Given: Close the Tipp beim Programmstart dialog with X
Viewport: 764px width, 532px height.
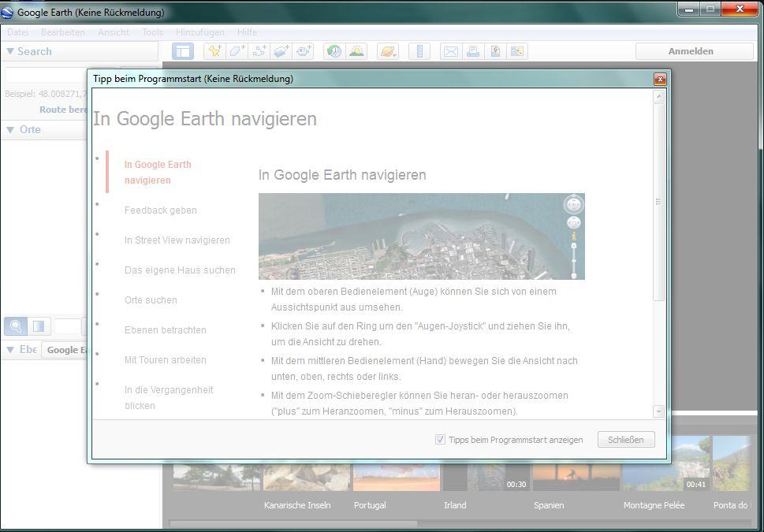Looking at the screenshot, I should (660, 79).
